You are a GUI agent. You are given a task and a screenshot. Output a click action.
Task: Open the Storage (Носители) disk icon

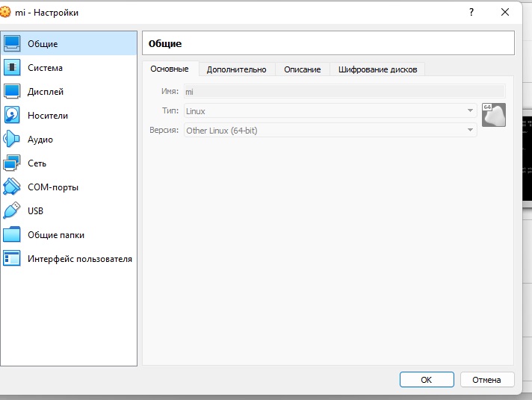13,115
